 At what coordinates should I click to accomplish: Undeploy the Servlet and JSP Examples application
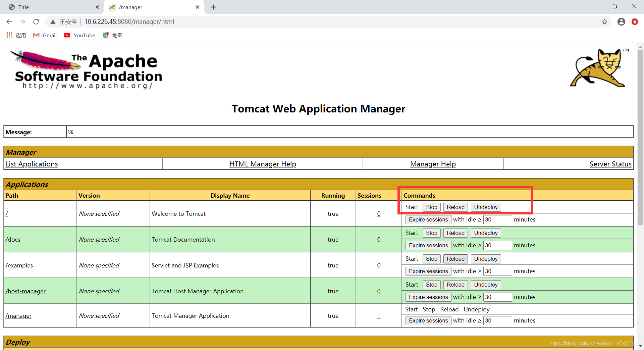pyautogui.click(x=486, y=259)
